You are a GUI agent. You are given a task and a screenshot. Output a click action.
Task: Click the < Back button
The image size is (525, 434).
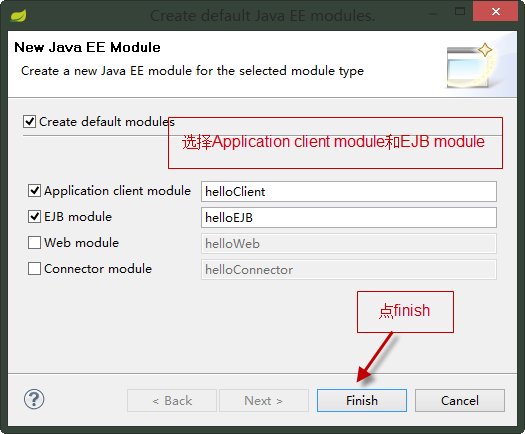tap(172, 401)
